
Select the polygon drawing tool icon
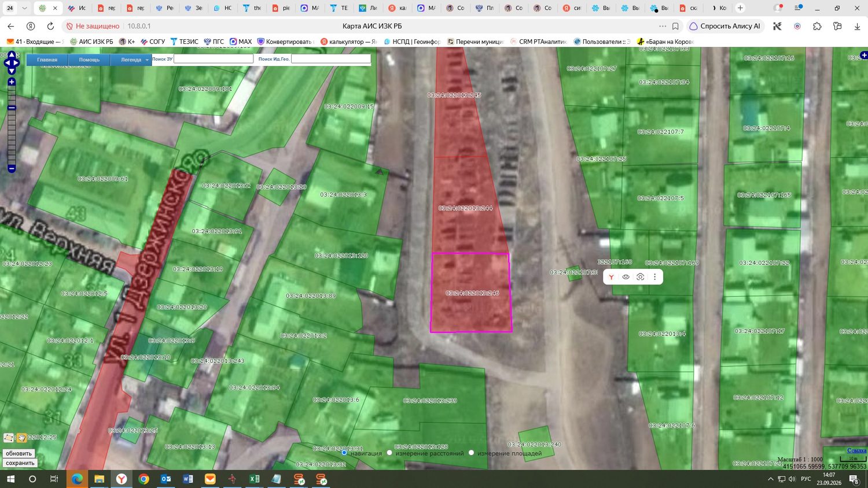click(x=8, y=438)
